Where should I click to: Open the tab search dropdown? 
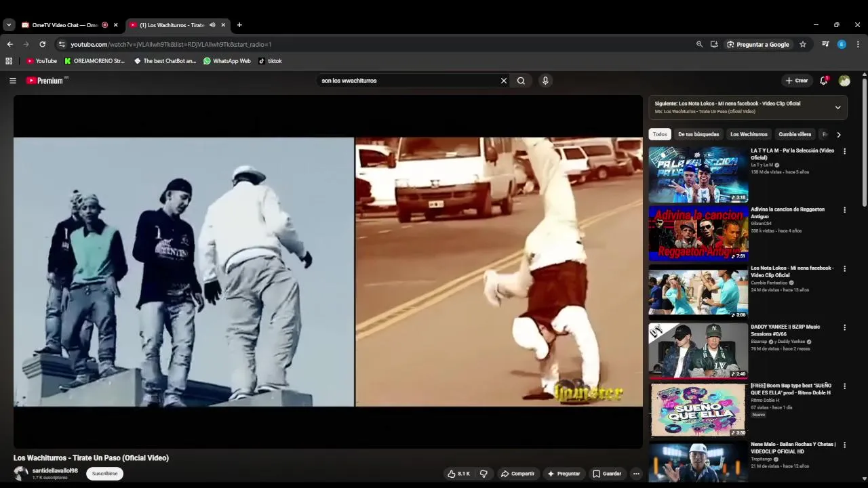8,25
